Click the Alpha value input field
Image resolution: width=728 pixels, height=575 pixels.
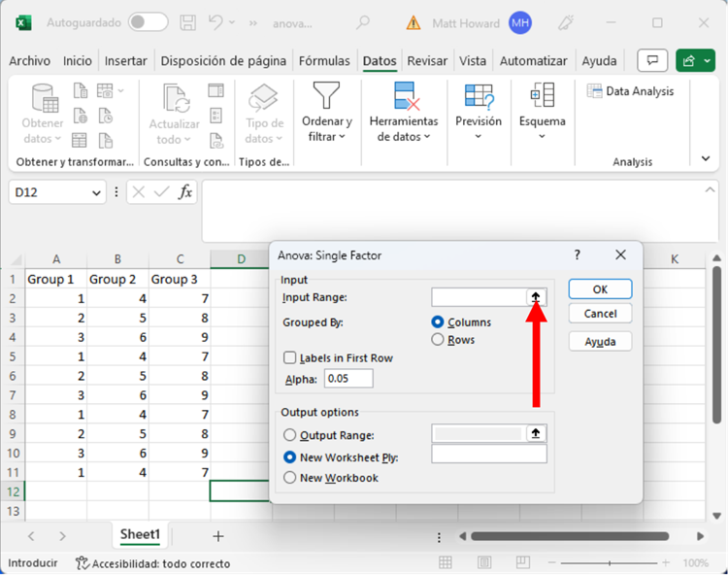(x=348, y=379)
